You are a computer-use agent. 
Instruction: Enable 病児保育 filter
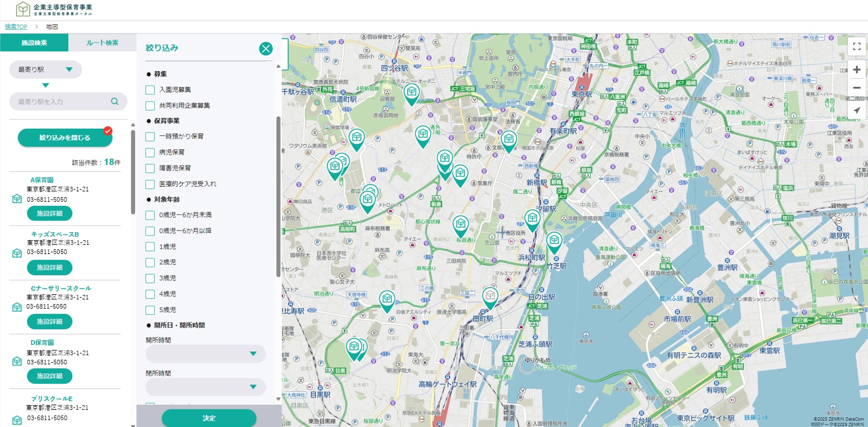(150, 152)
